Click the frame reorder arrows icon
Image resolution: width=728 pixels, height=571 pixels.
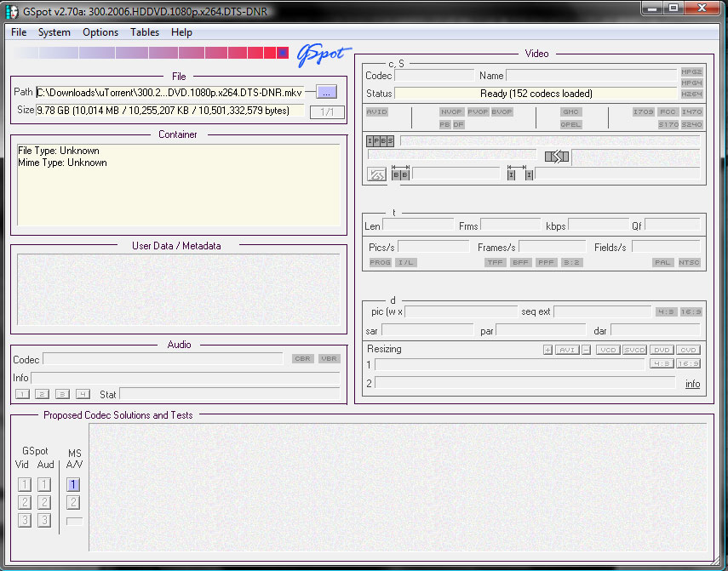pyautogui.click(x=557, y=157)
